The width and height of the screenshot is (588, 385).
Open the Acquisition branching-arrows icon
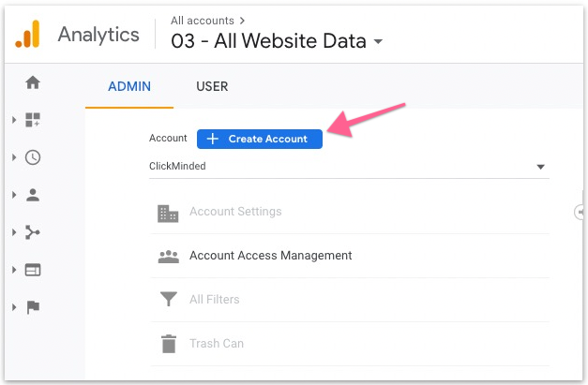coord(33,232)
